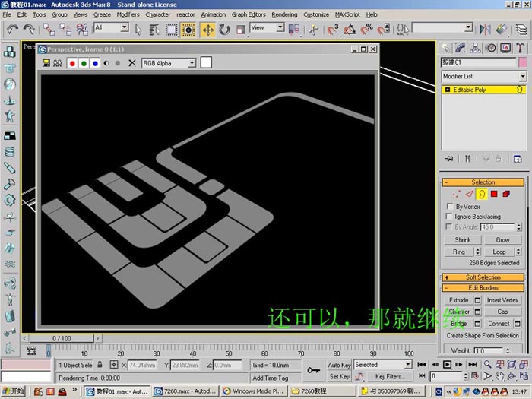Select the Select and Link tool
532x399 pixels.
tap(49, 29)
